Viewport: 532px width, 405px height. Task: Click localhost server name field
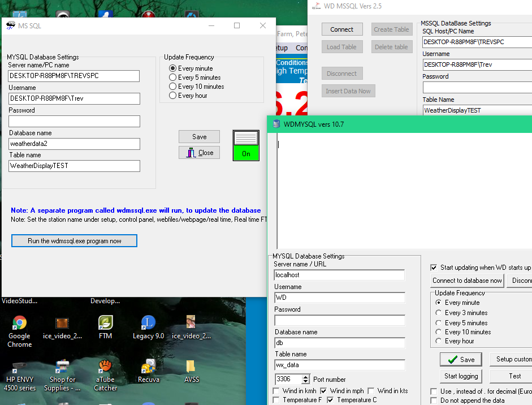[x=339, y=275]
